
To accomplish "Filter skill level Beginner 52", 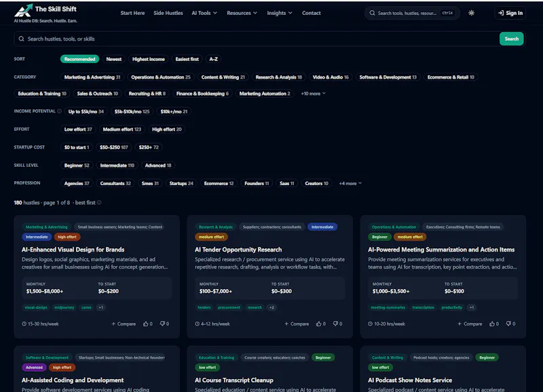I will click(x=77, y=165).
